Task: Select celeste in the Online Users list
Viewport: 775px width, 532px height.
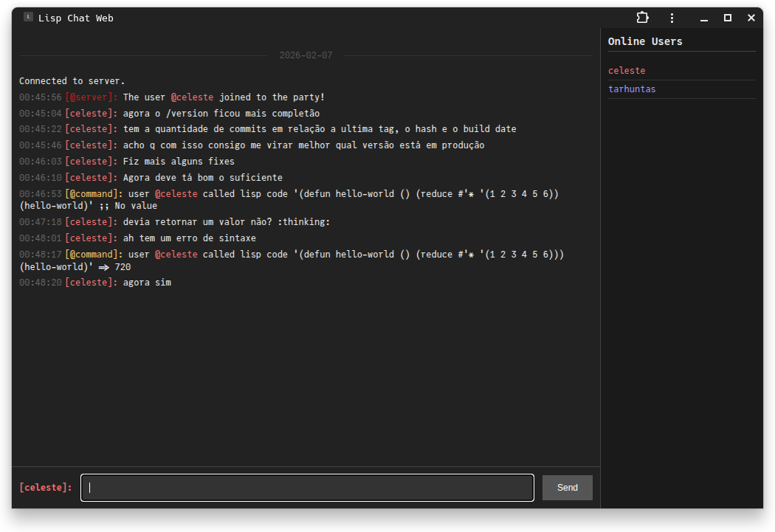Action: (627, 71)
